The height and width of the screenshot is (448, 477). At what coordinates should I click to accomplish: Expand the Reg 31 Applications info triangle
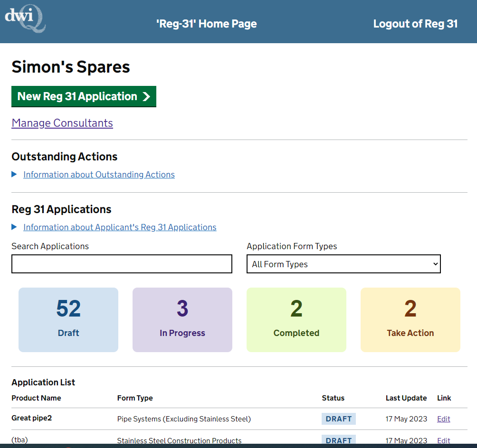tap(14, 227)
